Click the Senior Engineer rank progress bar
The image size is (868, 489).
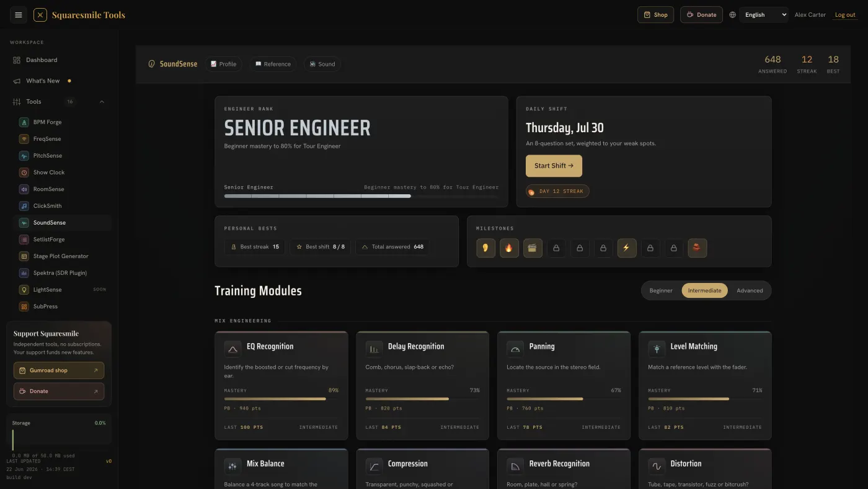pyautogui.click(x=361, y=196)
